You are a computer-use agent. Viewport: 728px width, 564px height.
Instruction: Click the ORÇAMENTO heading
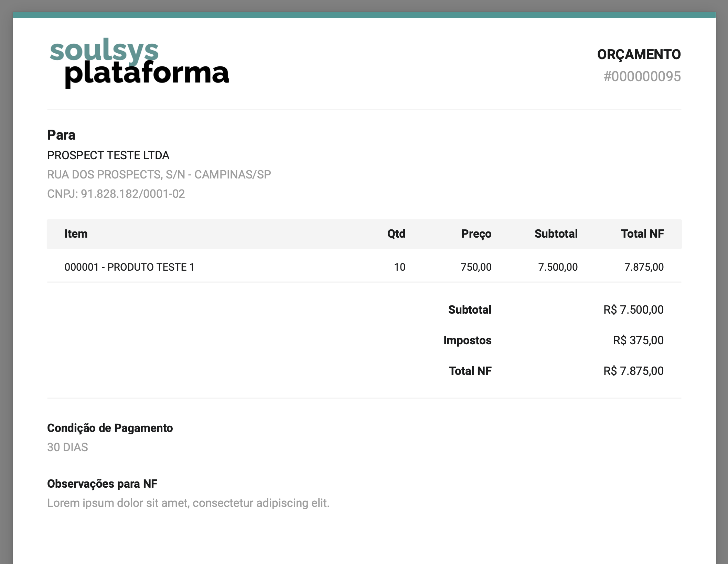point(639,55)
